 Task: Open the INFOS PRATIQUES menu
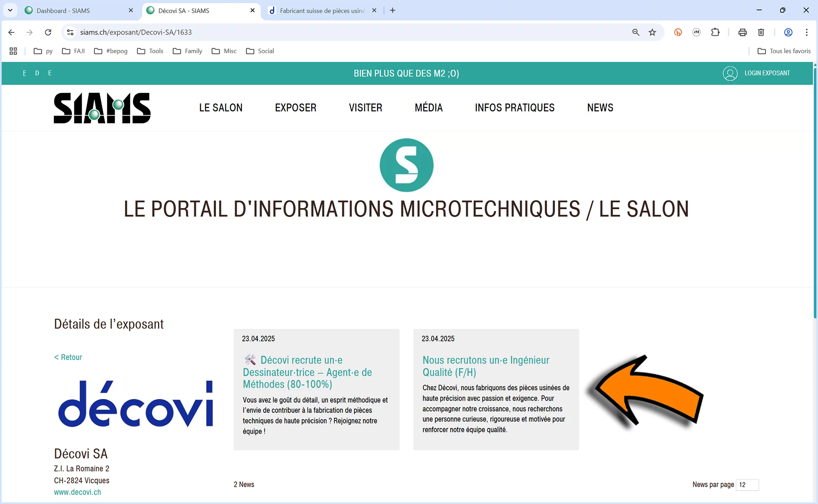515,108
